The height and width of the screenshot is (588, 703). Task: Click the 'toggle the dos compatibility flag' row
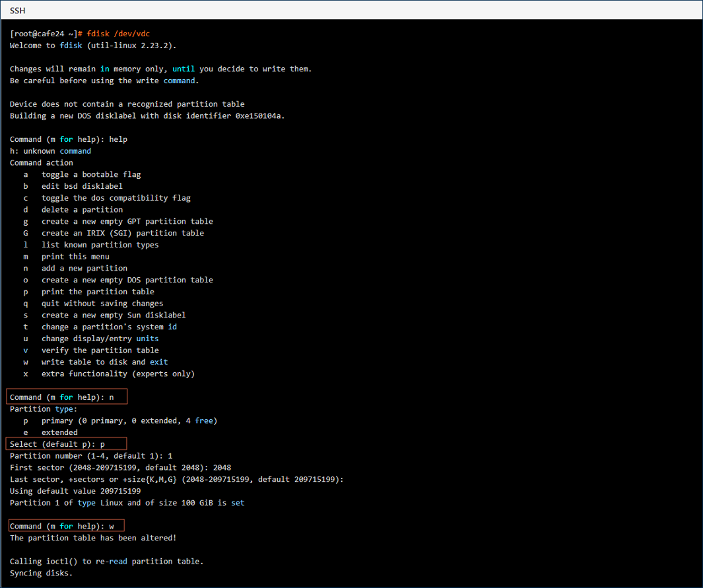(x=107, y=197)
